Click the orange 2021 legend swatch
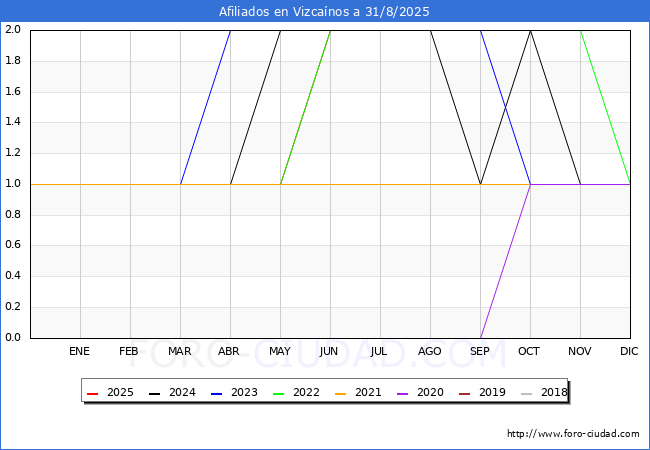The height and width of the screenshot is (450, 650). (x=340, y=393)
